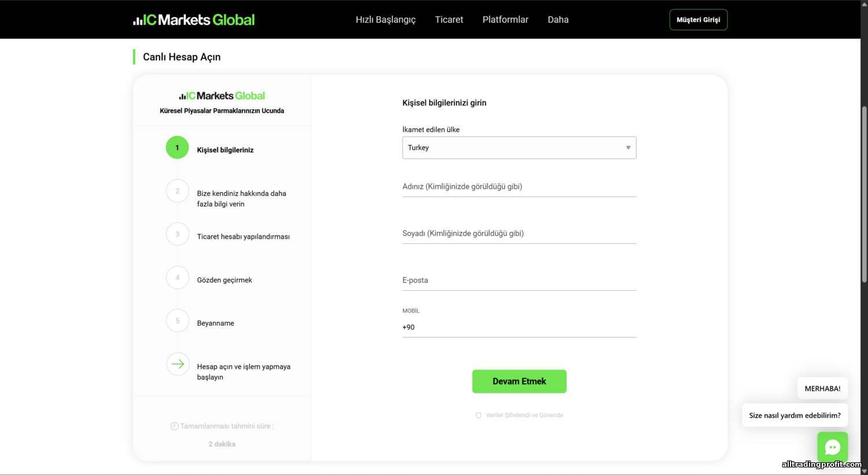Open the Ticaret navigation menu
Image resolution: width=868 pixels, height=475 pixels.
449,20
